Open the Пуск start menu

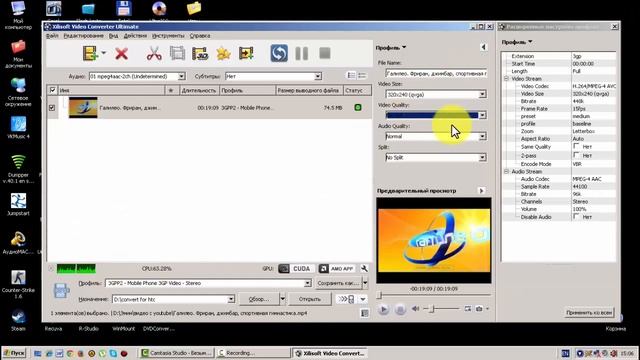coord(14,353)
